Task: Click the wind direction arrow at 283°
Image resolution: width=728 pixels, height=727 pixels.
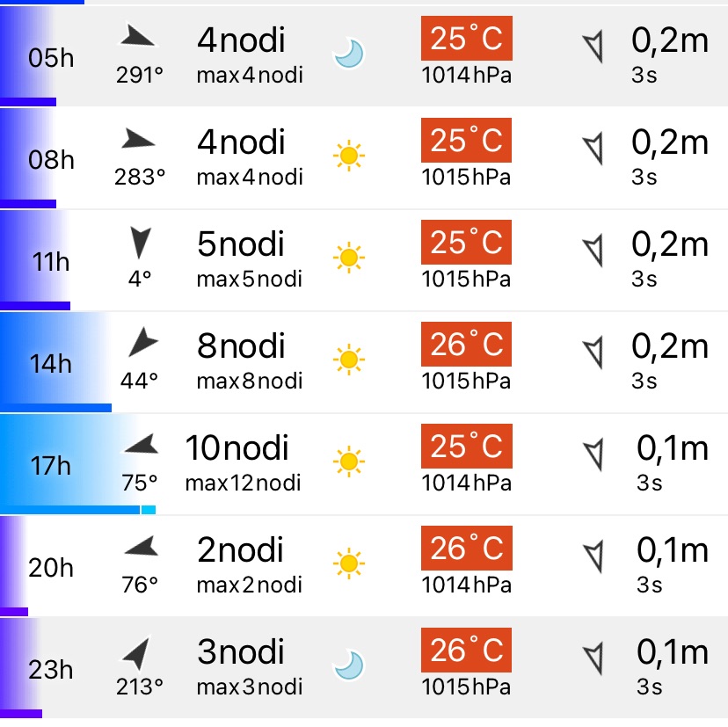Action: click(138, 139)
